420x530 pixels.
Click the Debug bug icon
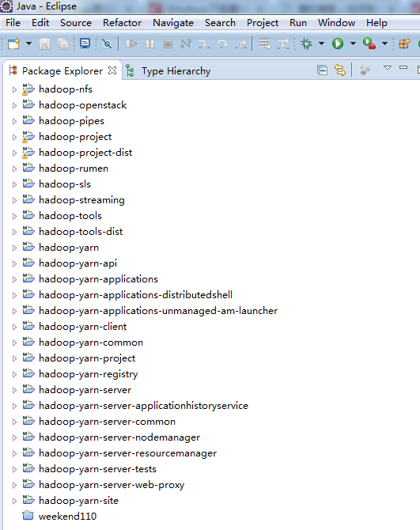tap(306, 44)
